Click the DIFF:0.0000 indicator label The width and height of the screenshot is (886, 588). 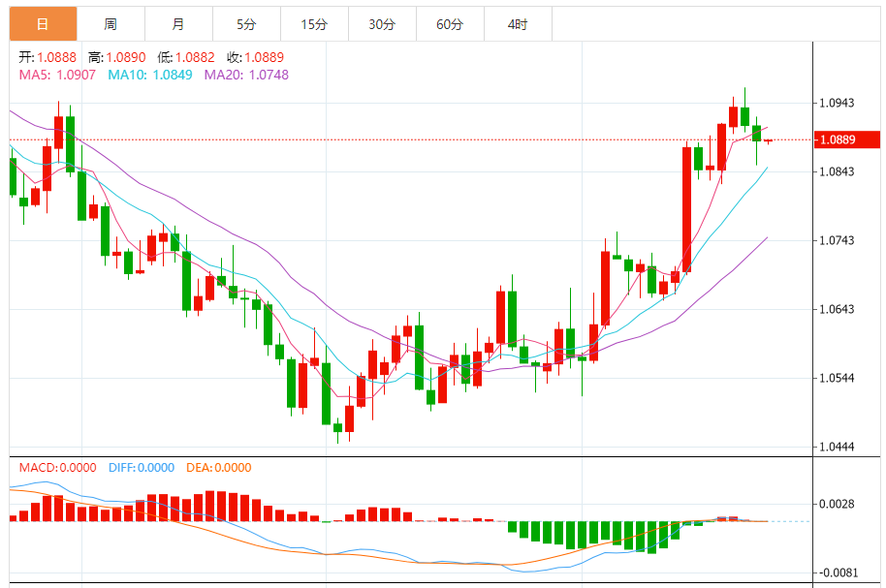coord(142,468)
